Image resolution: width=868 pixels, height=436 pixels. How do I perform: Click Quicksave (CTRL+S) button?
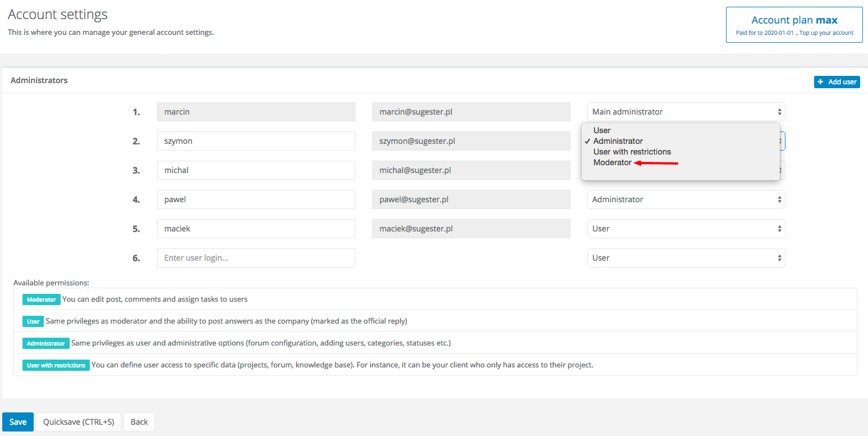pos(79,422)
